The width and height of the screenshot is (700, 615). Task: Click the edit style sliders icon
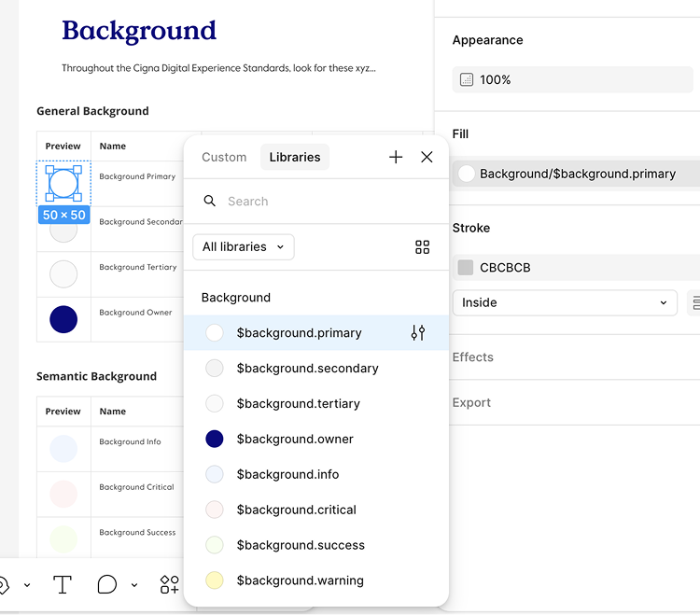click(417, 333)
